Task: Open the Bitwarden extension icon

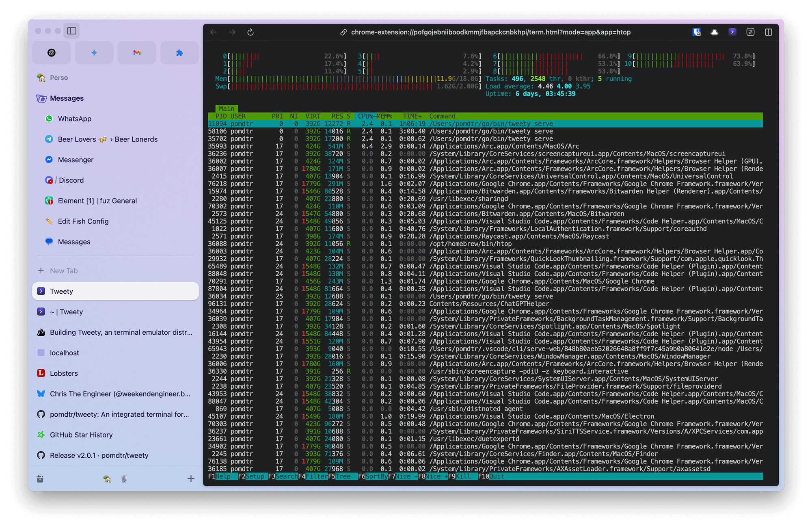Action: 697,32
